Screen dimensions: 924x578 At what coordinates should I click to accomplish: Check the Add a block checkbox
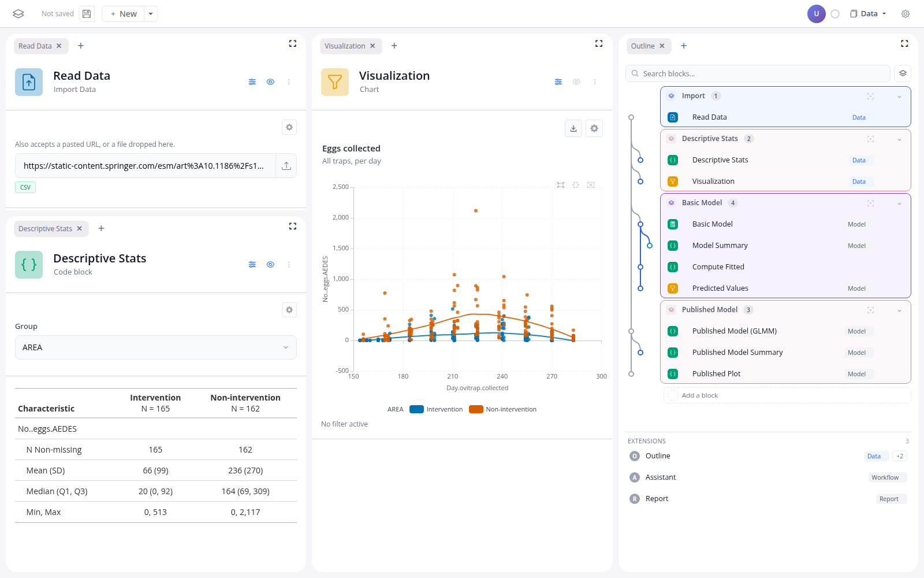tap(672, 395)
